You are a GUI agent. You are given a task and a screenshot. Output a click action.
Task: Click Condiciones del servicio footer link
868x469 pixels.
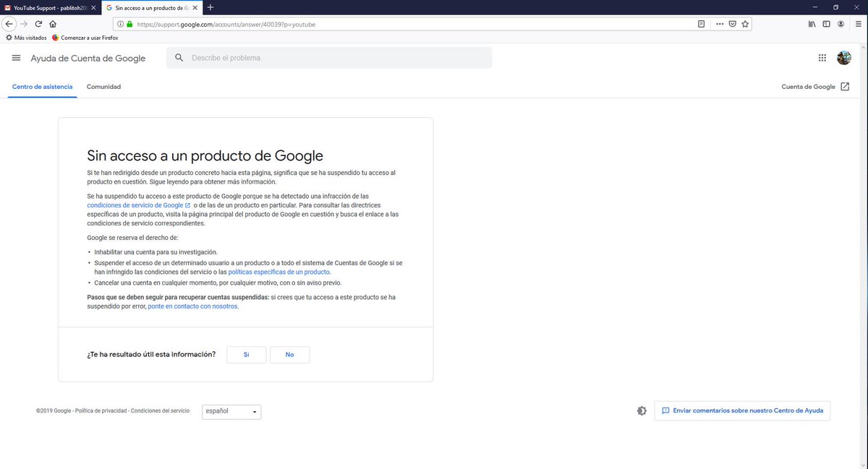pyautogui.click(x=161, y=411)
